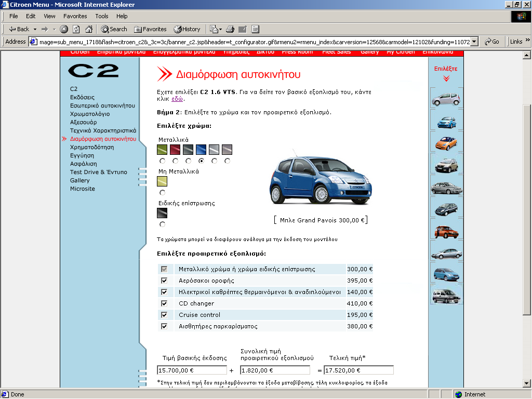Choose the Ειδικής επίστρωσης color radio button
This screenshot has height=399, width=532.
[162, 224]
